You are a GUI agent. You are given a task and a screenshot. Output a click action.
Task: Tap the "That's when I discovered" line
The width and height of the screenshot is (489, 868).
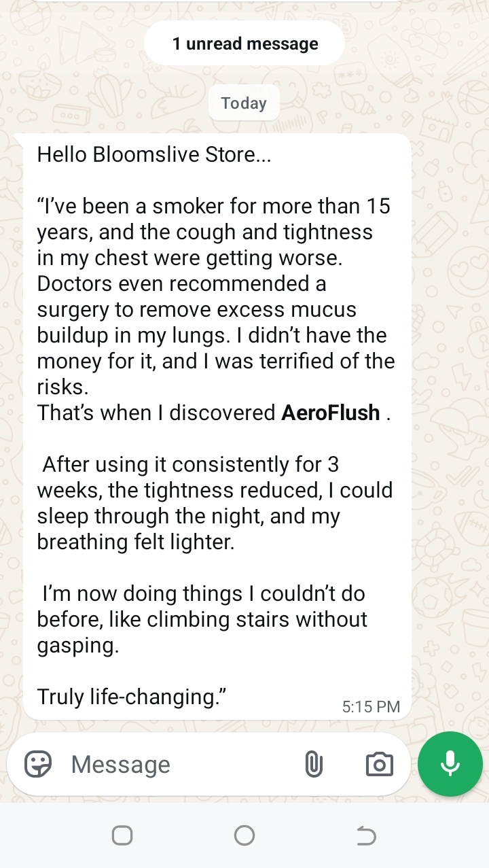[x=158, y=413]
